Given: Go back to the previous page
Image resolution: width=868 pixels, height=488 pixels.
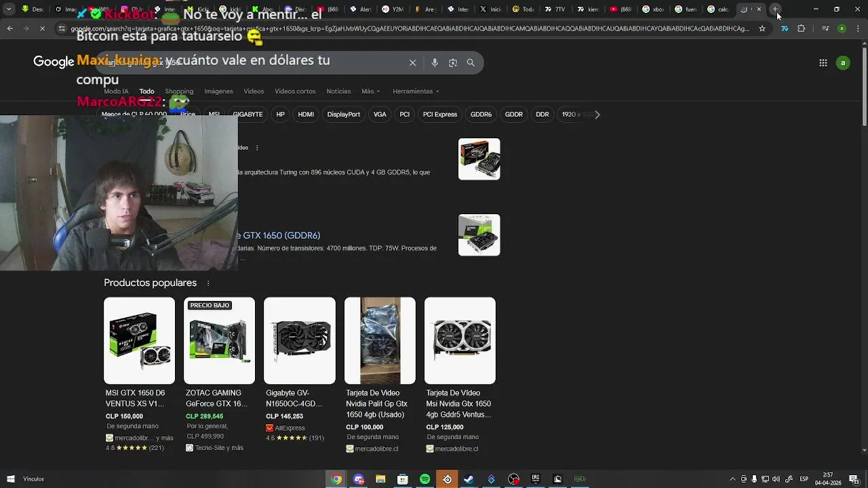Looking at the screenshot, I should [9, 28].
